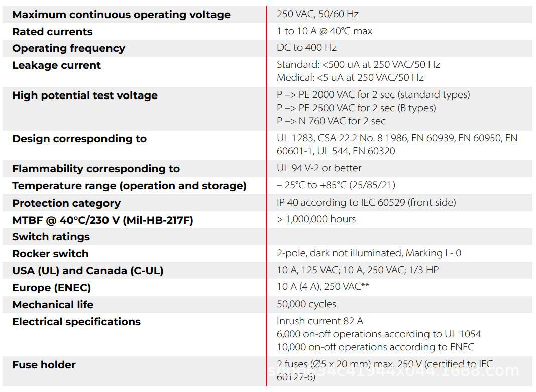Screen dimensions: 536x392
Task: Click the "250 VAC, 50/60 Hz" value
Action: pos(317,14)
